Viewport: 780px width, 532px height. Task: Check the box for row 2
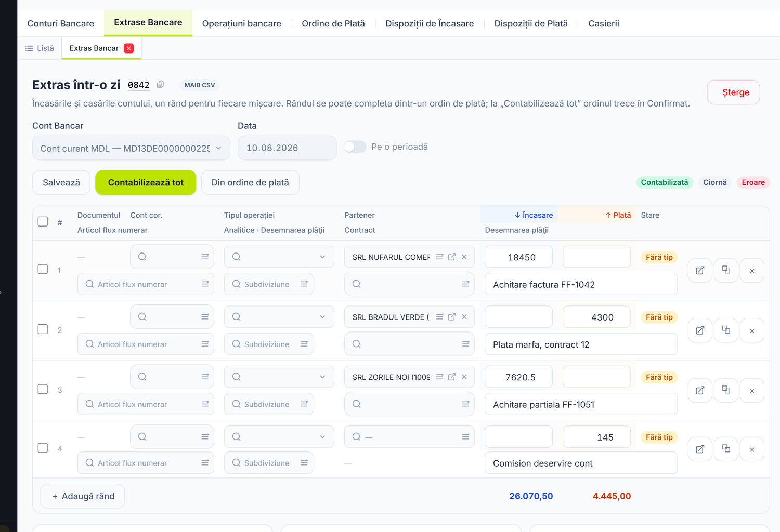(43, 329)
